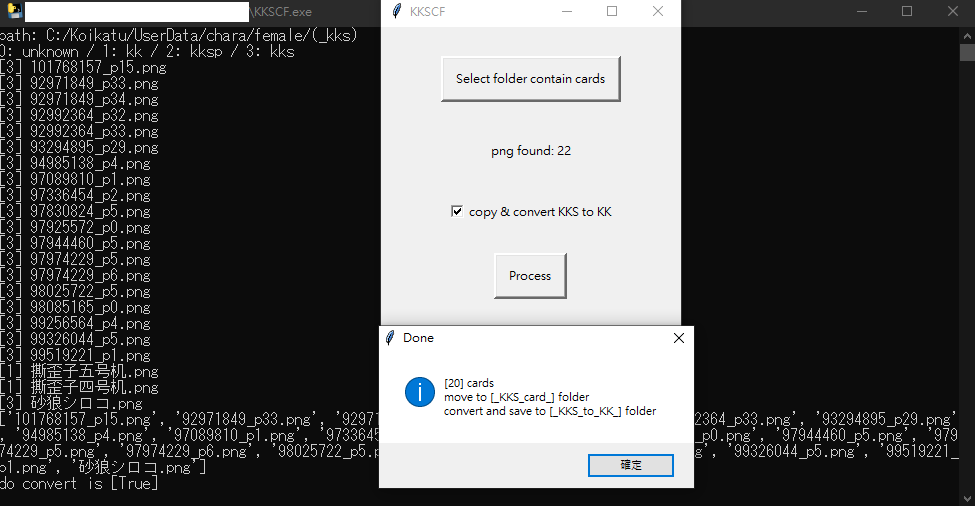Confirm the Done dialog with 確定 button
Viewport: 975px width, 506px height.
pos(631,465)
